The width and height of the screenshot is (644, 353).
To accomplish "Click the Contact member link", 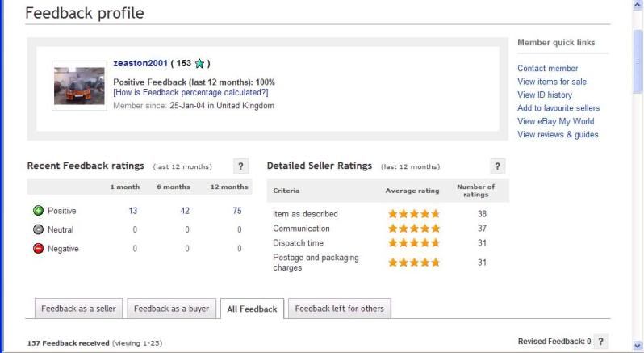I will 547,69.
